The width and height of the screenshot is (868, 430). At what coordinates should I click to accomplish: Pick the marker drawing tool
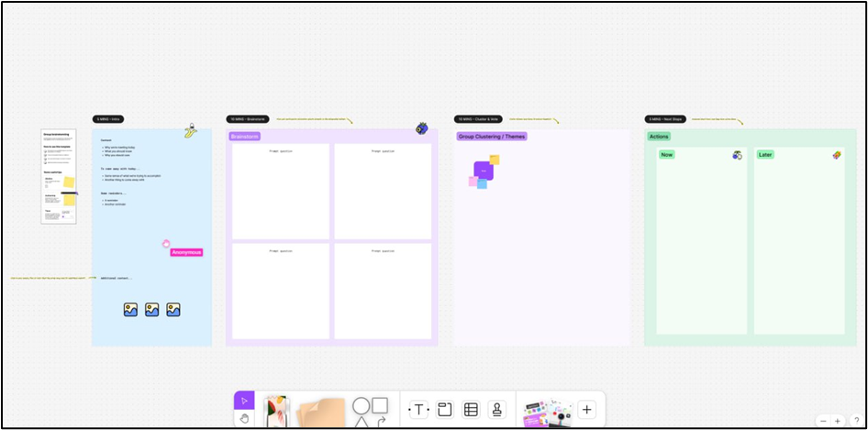275,413
